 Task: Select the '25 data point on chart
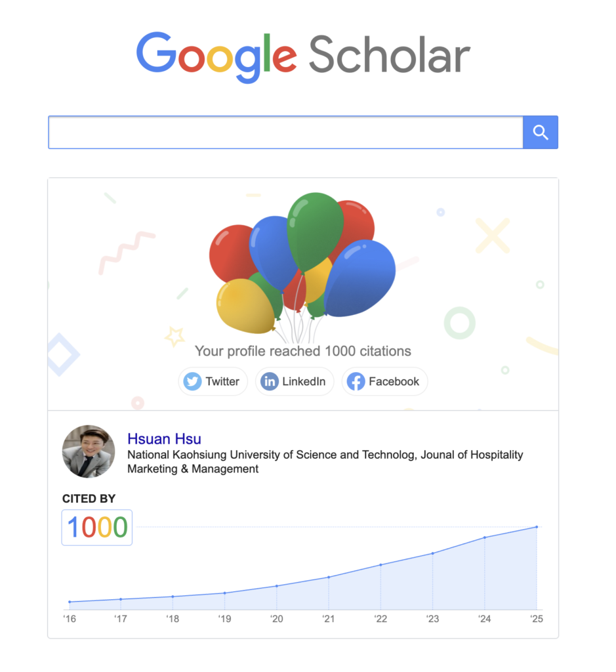(537, 527)
